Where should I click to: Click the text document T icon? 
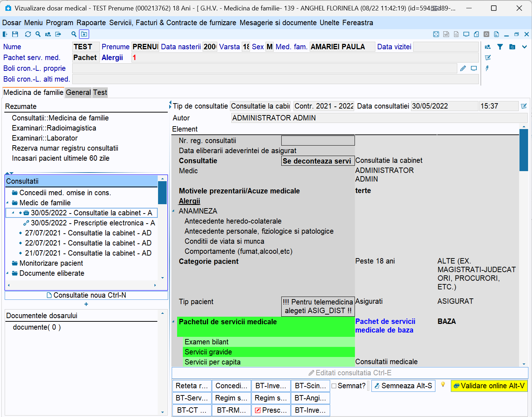pos(476,34)
